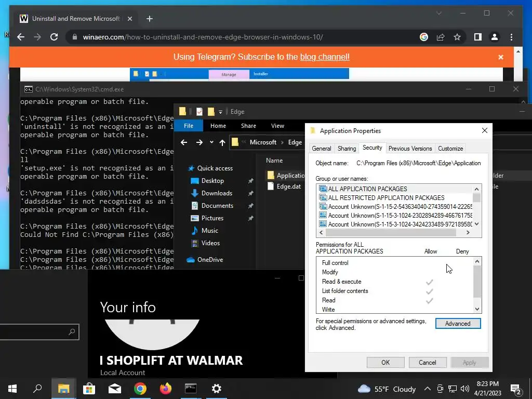Select Documents in the navigation pane
The width and height of the screenshot is (532, 399).
point(217,206)
